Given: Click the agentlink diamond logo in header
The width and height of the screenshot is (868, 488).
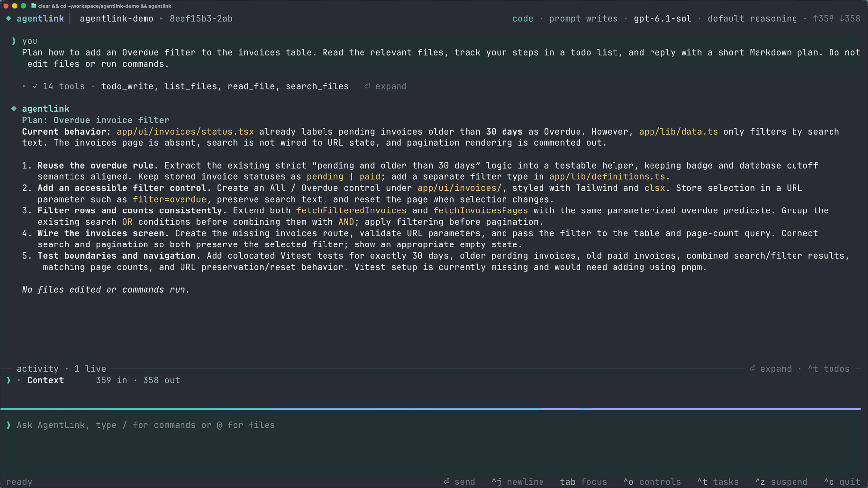Looking at the screenshot, I should (9, 19).
